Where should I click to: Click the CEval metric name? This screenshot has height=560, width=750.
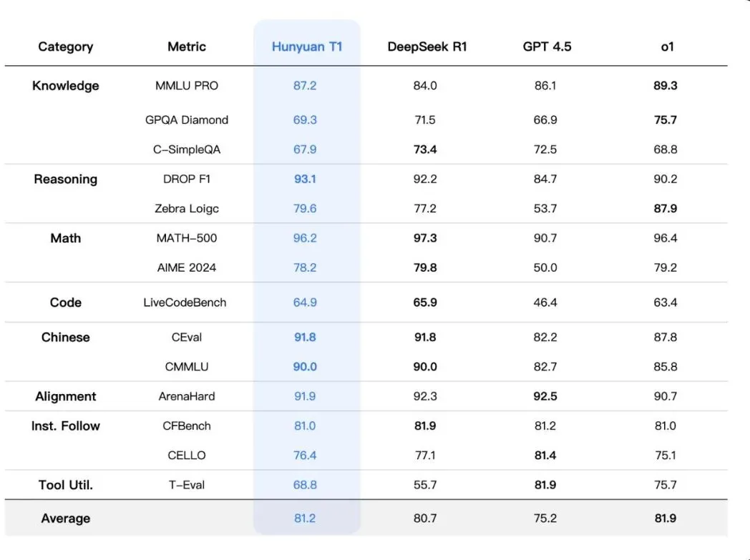click(187, 338)
